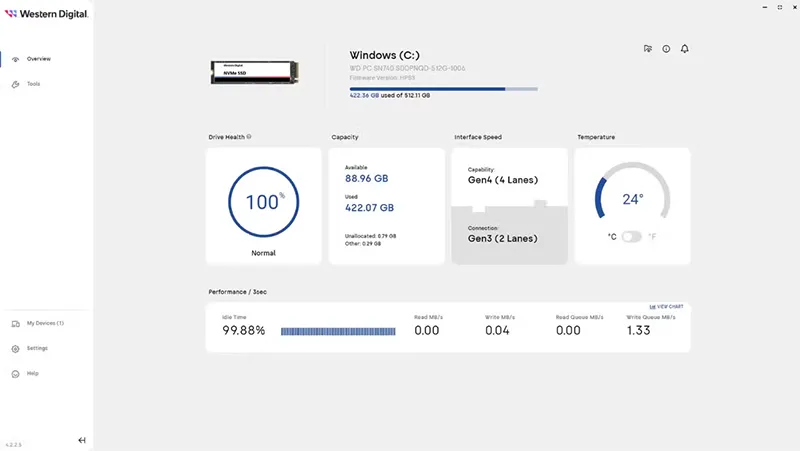Click the NVMe SSD drive image
The image size is (800, 451).
(x=258, y=73)
